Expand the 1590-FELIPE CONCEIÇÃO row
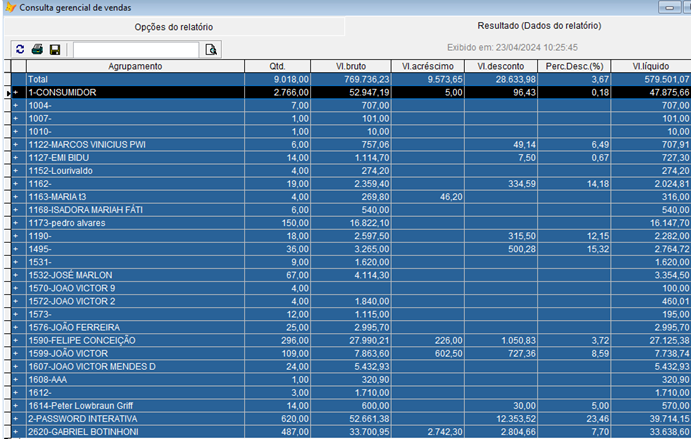Screen dimensions: 691x439 (16, 340)
